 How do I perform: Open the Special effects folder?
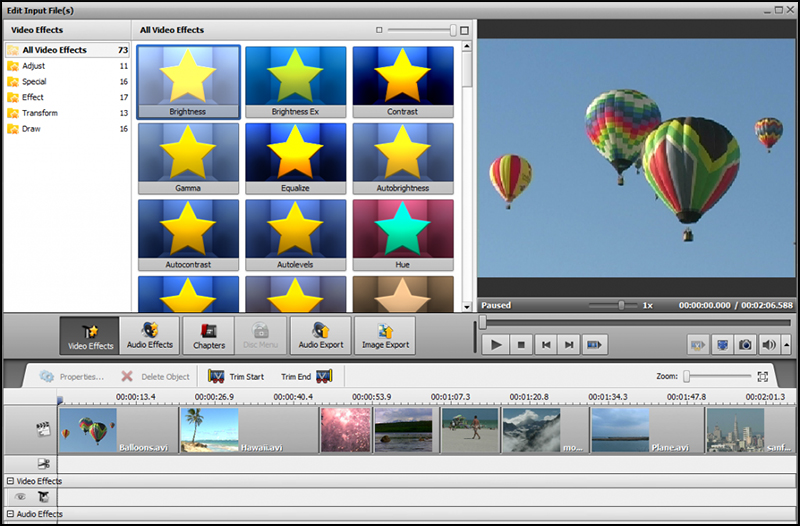pyautogui.click(x=67, y=82)
